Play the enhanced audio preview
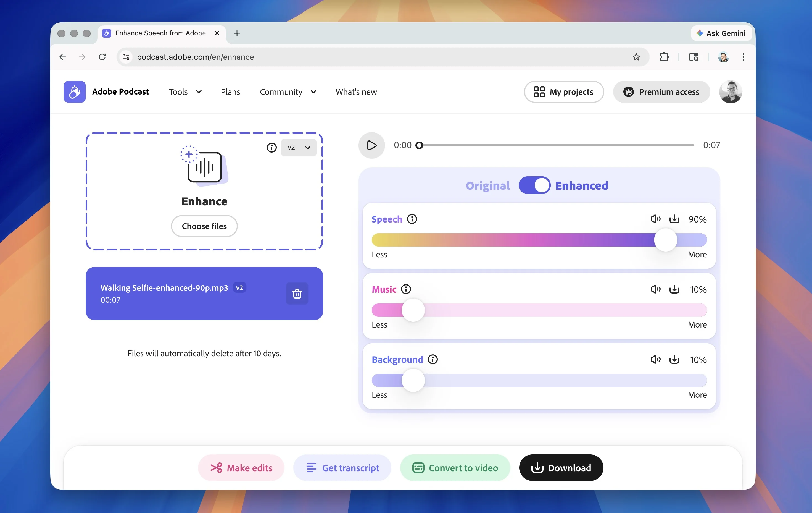This screenshot has width=812, height=513. (371, 145)
